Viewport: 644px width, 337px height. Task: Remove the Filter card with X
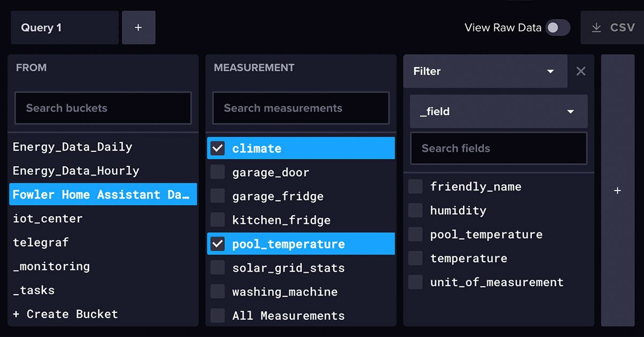581,71
